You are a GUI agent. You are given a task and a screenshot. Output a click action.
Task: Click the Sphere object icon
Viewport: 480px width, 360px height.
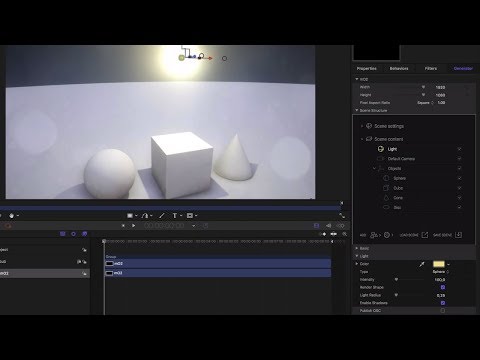[x=386, y=178]
